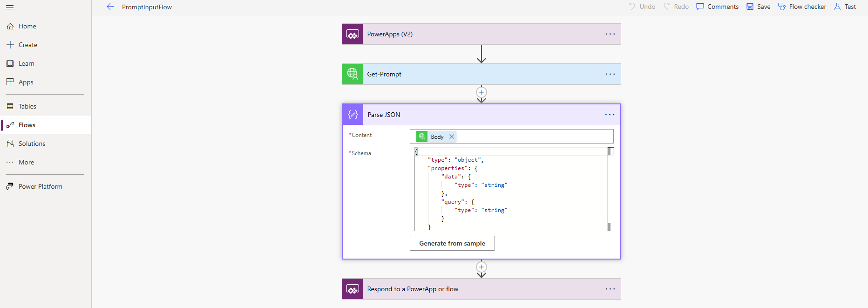Click the Parse JSON braces icon

click(353, 115)
